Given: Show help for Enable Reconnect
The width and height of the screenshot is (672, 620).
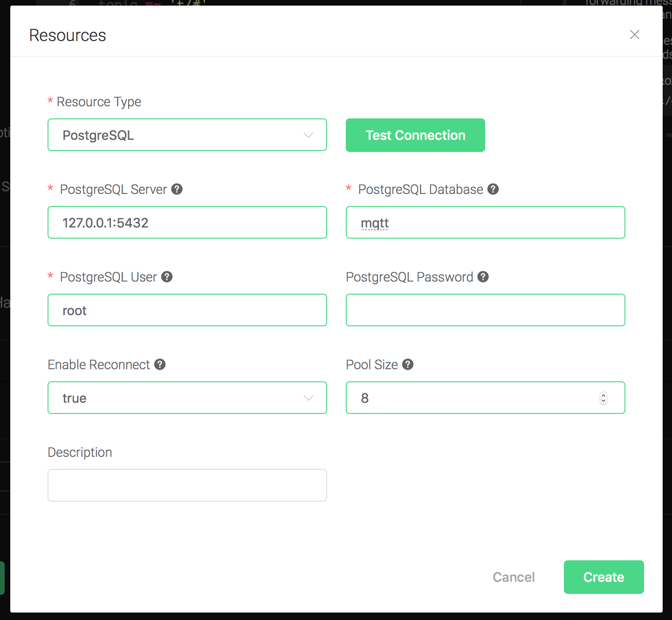Looking at the screenshot, I should coord(160,365).
